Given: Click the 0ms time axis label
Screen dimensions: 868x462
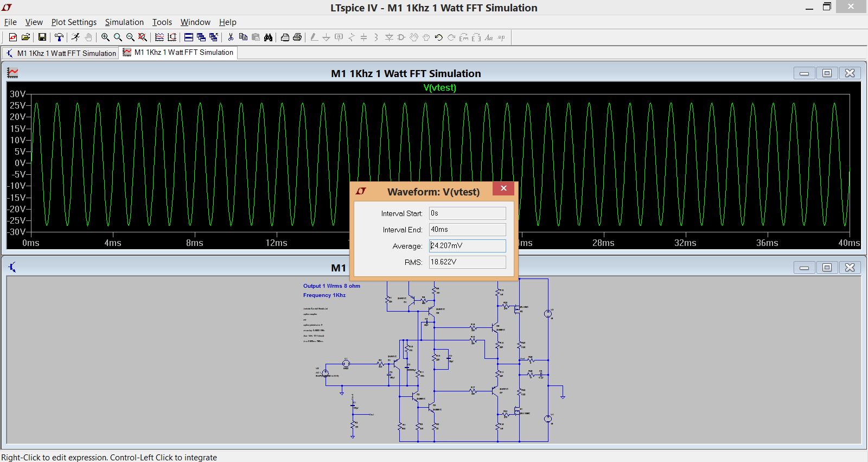Looking at the screenshot, I should tap(31, 243).
